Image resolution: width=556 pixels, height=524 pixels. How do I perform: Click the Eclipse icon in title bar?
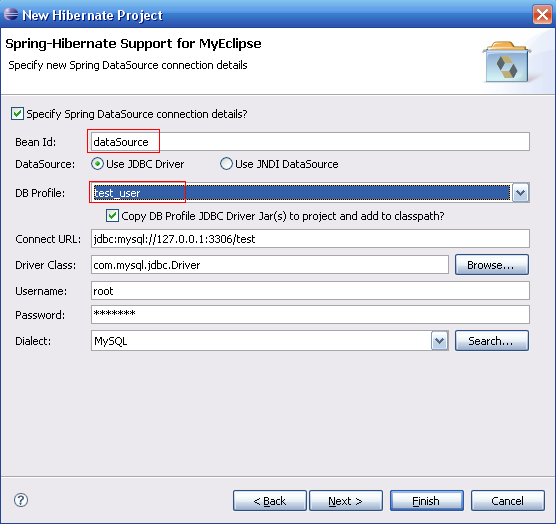click(11, 15)
